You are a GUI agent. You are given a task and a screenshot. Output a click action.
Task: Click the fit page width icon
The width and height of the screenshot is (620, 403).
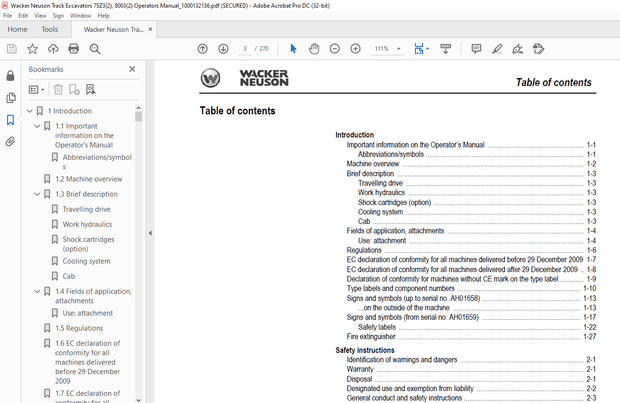point(419,49)
